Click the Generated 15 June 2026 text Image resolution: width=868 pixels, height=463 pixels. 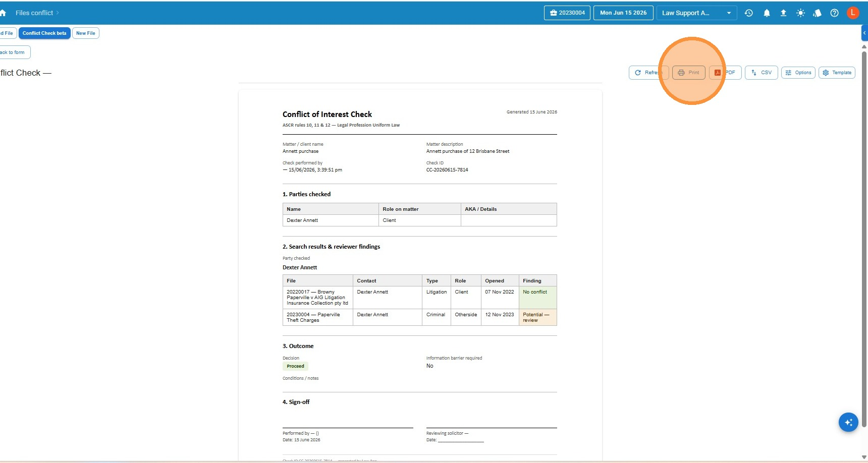pos(532,112)
